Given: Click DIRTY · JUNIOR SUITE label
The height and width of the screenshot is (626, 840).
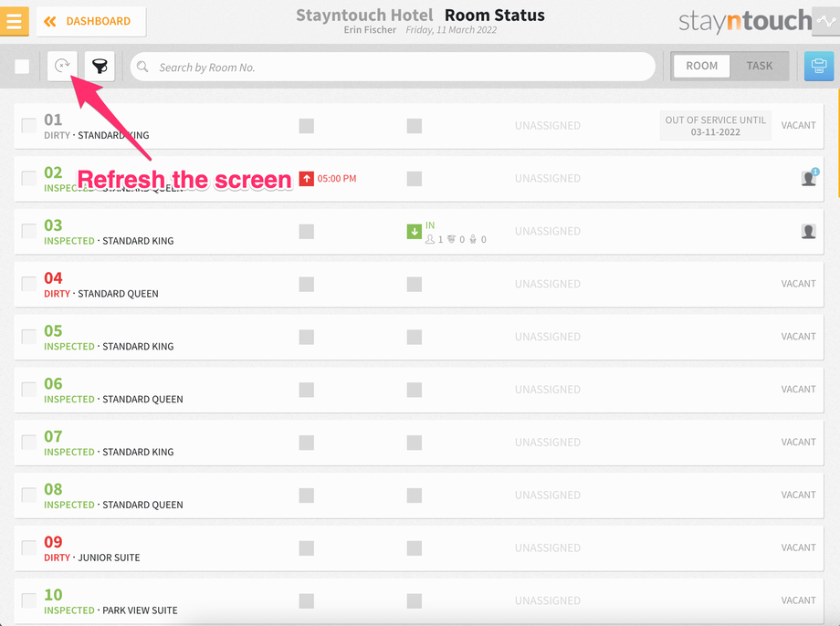Looking at the screenshot, I should [x=91, y=558].
